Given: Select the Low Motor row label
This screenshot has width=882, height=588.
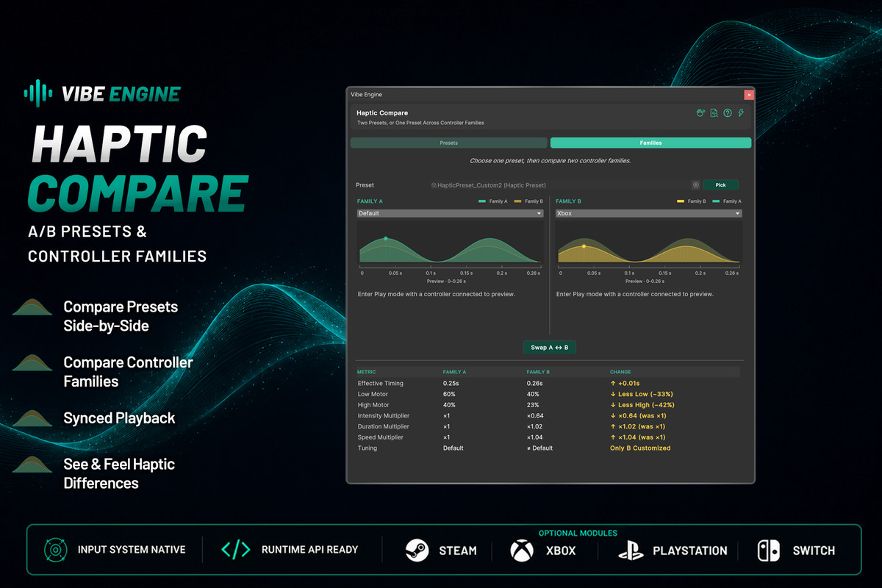Looking at the screenshot, I should [373, 394].
